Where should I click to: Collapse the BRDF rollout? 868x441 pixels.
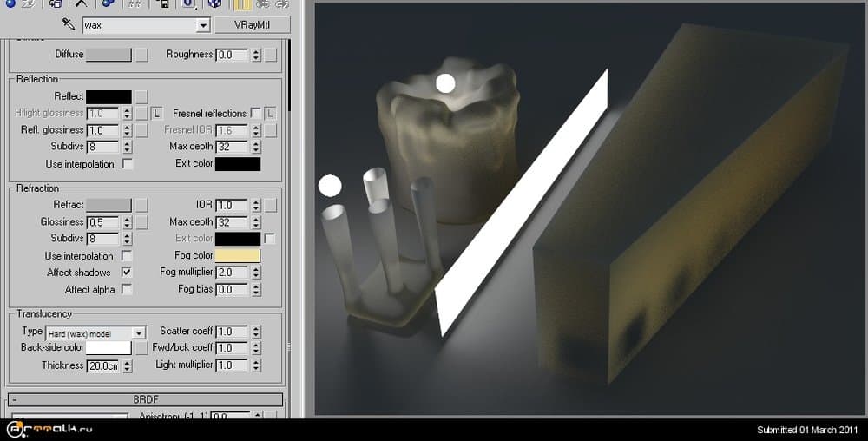(146, 399)
